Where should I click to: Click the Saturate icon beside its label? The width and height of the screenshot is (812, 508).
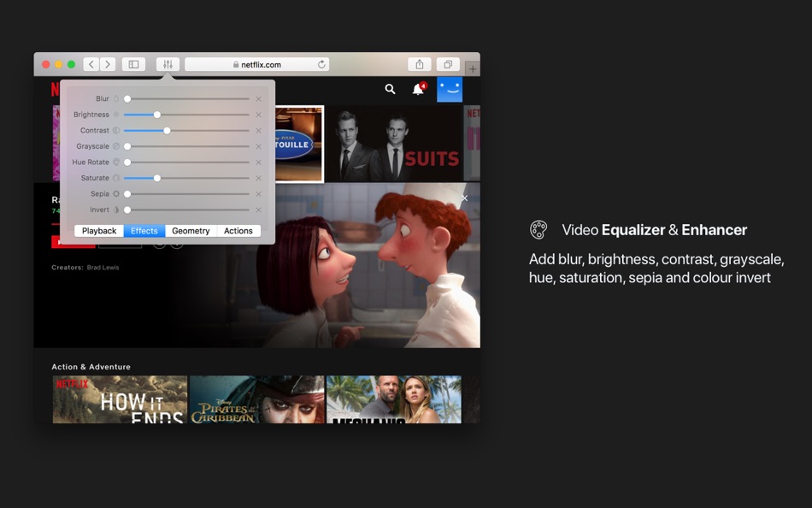point(116,178)
